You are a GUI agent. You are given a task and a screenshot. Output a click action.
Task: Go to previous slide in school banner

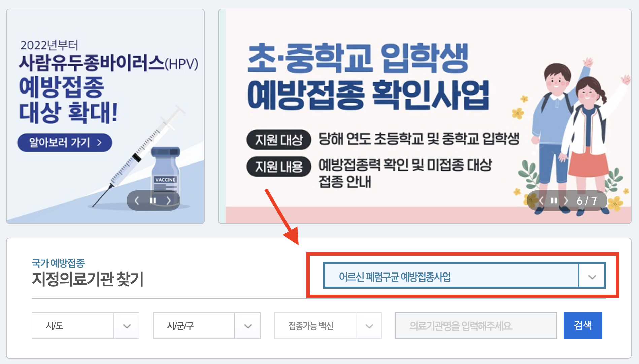point(541,201)
